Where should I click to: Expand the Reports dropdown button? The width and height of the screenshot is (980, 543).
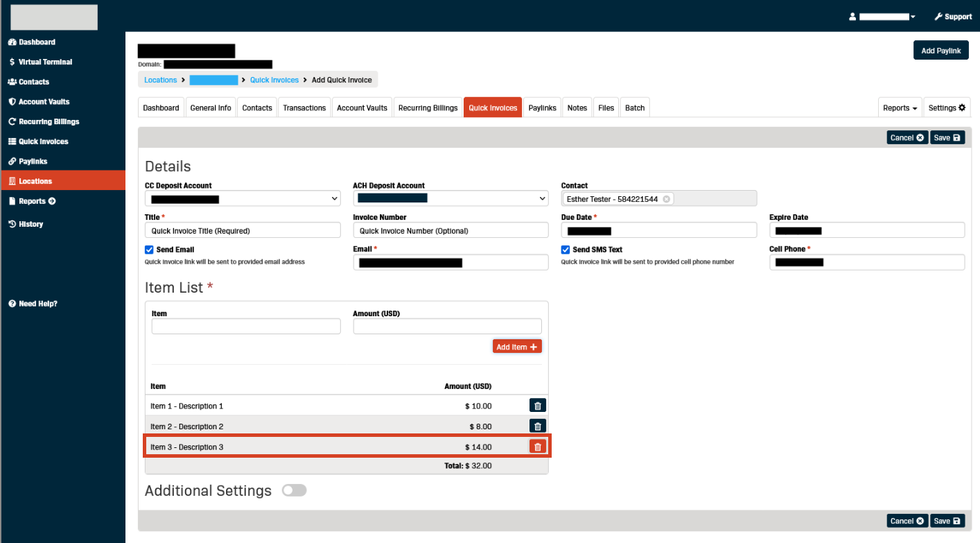(900, 107)
